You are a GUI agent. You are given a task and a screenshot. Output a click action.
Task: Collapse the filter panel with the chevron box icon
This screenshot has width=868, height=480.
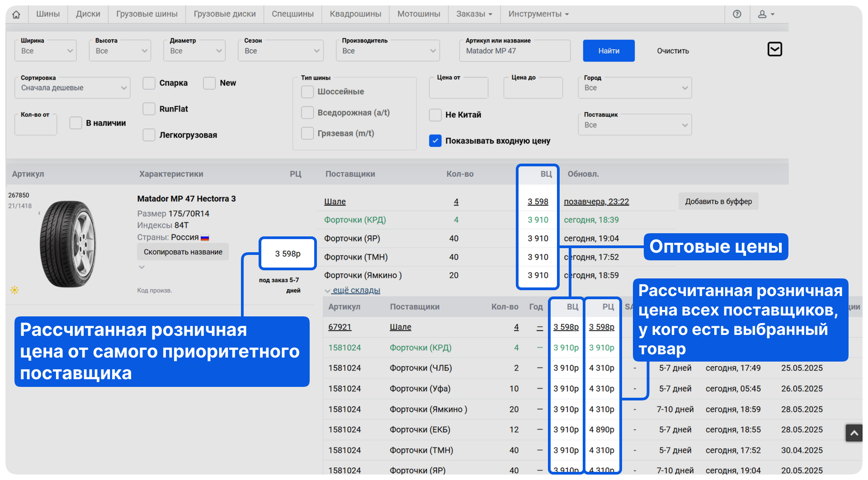coord(775,49)
